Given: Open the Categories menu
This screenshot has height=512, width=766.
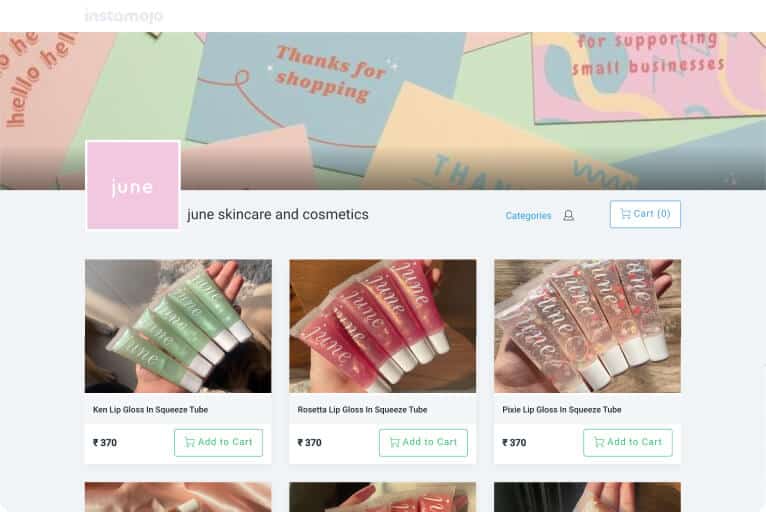Looking at the screenshot, I should [x=528, y=215].
